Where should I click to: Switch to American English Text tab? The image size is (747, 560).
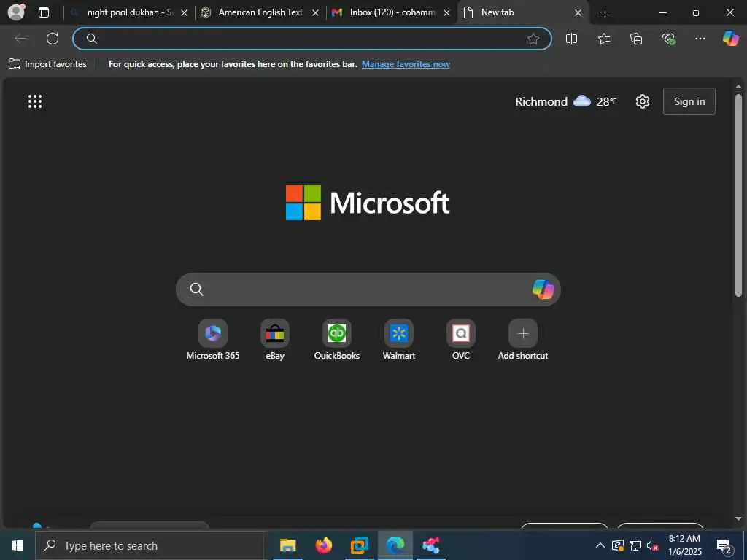pos(260,12)
